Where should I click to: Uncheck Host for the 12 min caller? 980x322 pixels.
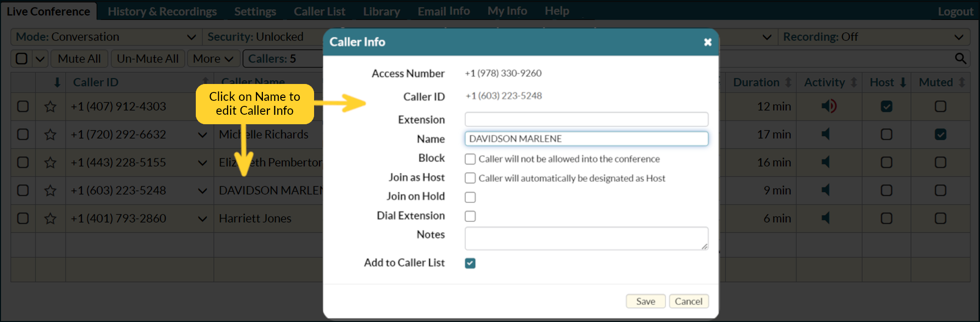(x=887, y=106)
